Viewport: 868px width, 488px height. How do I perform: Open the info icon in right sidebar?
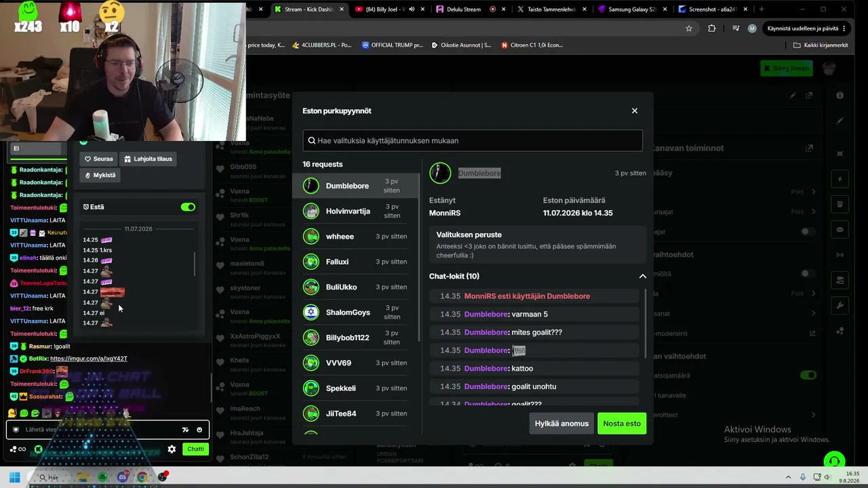click(x=840, y=96)
